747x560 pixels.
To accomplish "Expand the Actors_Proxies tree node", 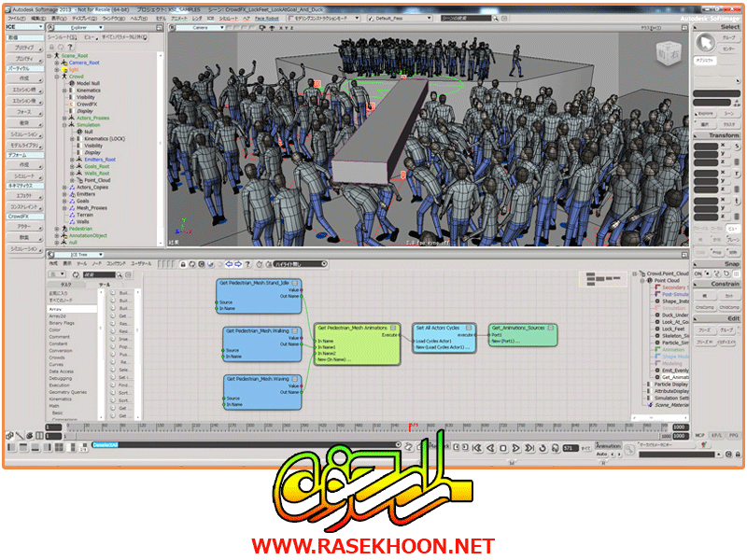I will [64, 119].
